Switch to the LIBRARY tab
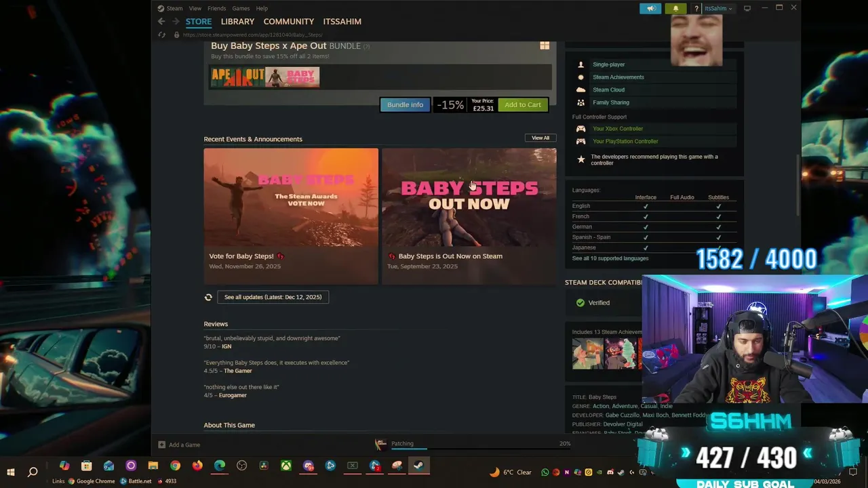The width and height of the screenshot is (868, 488). tap(237, 22)
